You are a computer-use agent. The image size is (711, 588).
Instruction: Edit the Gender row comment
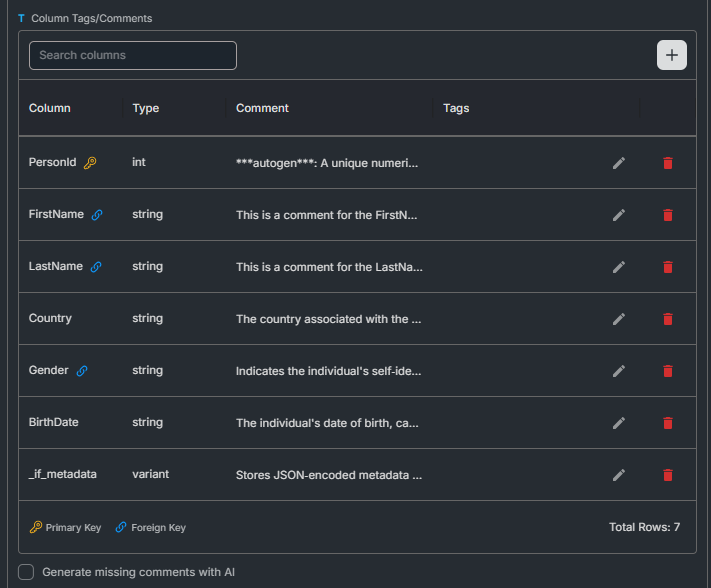click(619, 371)
